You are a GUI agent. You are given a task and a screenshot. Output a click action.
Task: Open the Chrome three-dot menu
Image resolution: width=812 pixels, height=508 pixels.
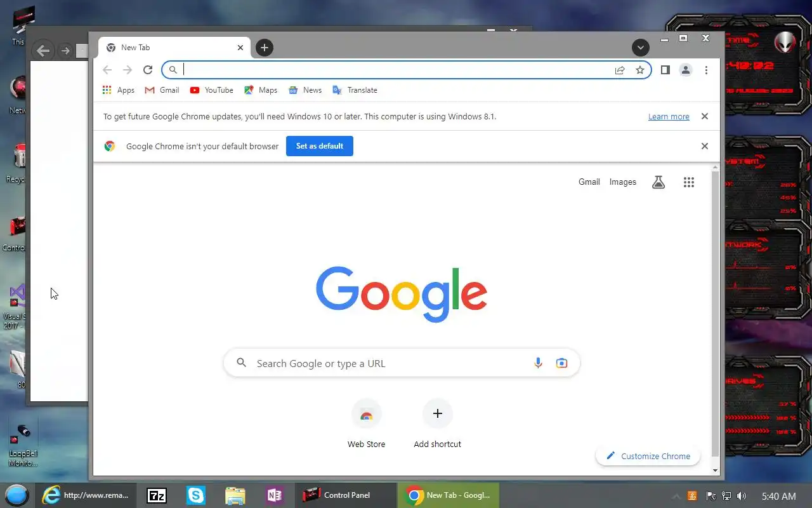point(706,70)
